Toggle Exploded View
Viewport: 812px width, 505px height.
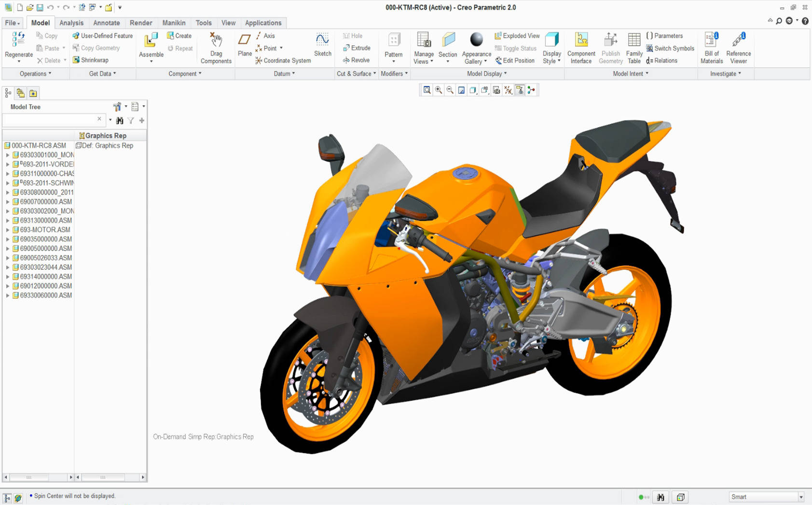[x=517, y=36]
